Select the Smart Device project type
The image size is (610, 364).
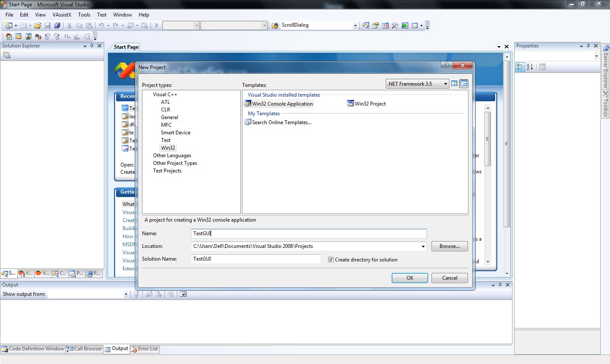[175, 133]
